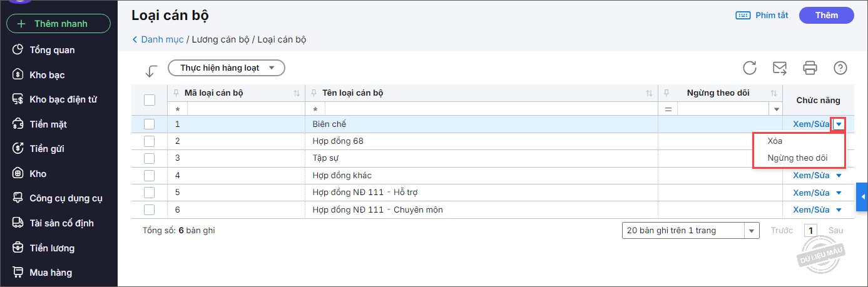Image resolution: width=868 pixels, height=287 pixels.
Task: Open the 20 bản ghi trên 1 trang dropdown
Action: click(x=691, y=231)
